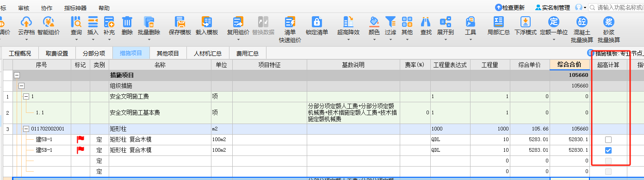This screenshot has height=180, width=644.
Task: Click the 措施模板 link on the right
Action: tap(615, 54)
